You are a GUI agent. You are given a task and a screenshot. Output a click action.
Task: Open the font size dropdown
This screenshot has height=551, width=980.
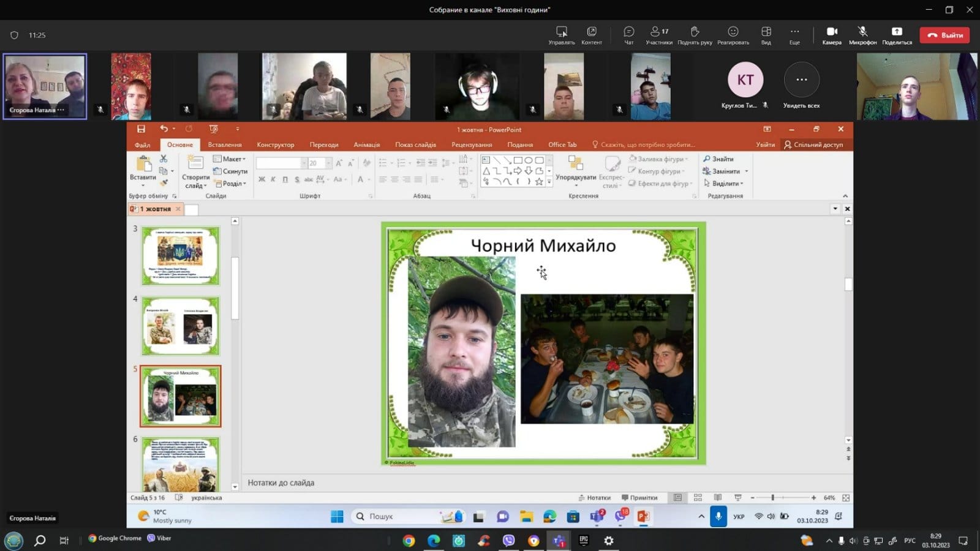tap(328, 163)
